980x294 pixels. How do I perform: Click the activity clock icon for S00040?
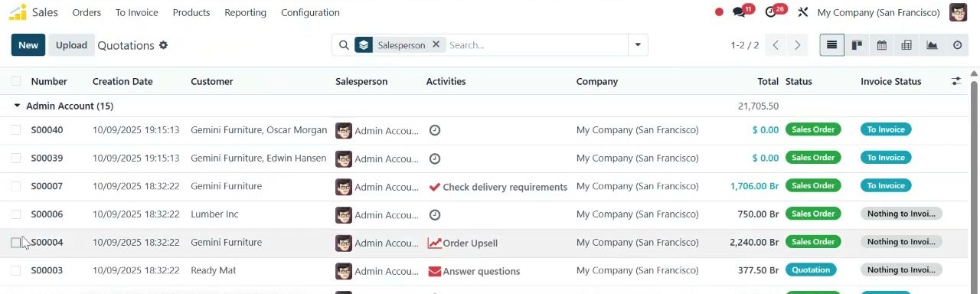(435, 130)
